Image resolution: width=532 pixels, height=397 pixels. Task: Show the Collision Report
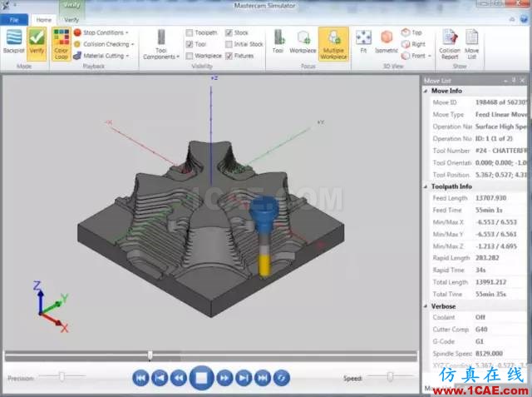450,44
